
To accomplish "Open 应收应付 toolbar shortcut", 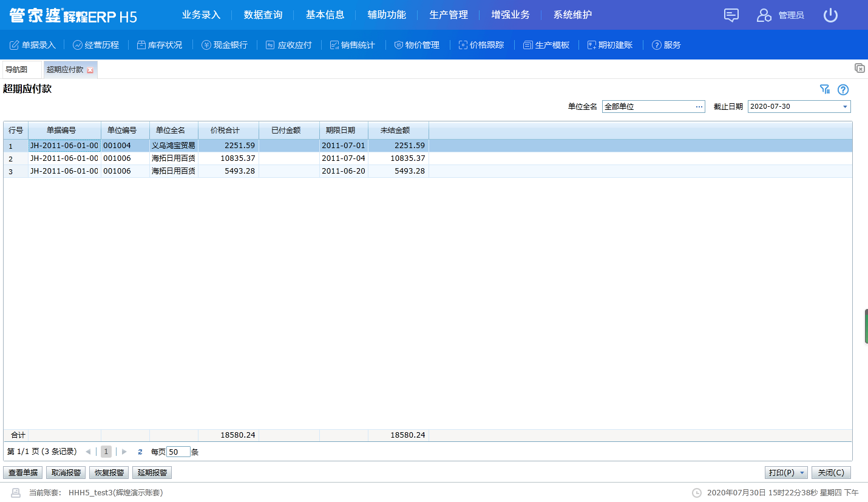I will point(289,45).
